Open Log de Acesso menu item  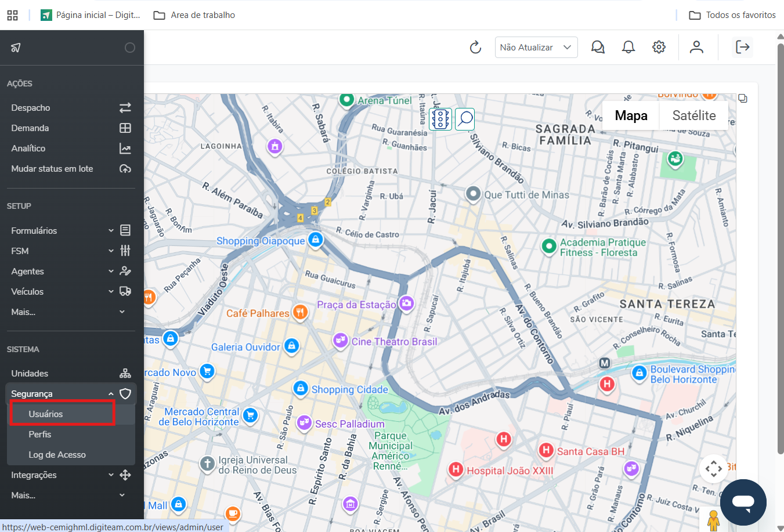click(x=57, y=455)
